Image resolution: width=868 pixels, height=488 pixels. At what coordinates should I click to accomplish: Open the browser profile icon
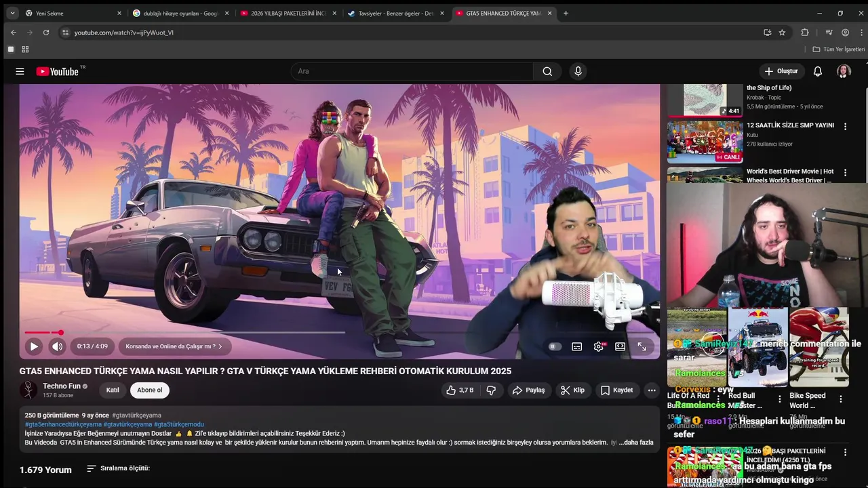click(x=845, y=33)
